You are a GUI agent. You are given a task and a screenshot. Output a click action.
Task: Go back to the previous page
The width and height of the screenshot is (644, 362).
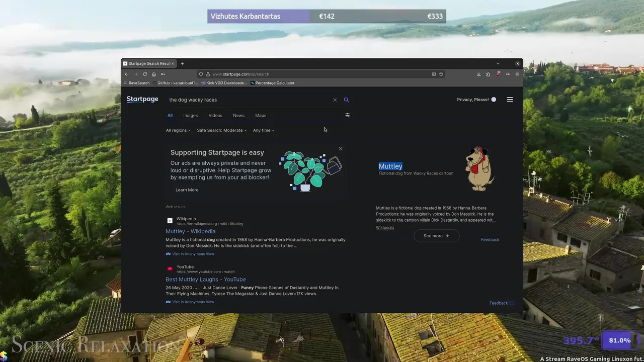point(127,74)
